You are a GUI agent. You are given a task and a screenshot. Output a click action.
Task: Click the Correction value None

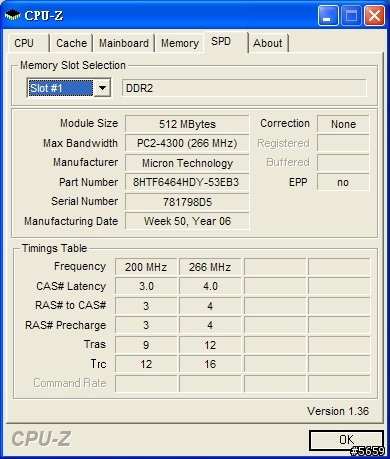click(x=343, y=124)
